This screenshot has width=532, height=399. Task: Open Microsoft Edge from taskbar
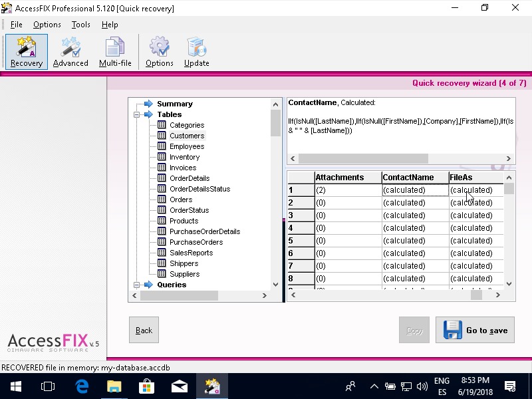[x=82, y=386]
